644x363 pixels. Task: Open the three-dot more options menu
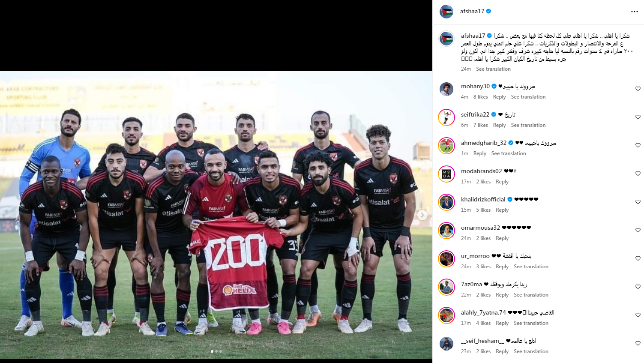pyautogui.click(x=635, y=12)
